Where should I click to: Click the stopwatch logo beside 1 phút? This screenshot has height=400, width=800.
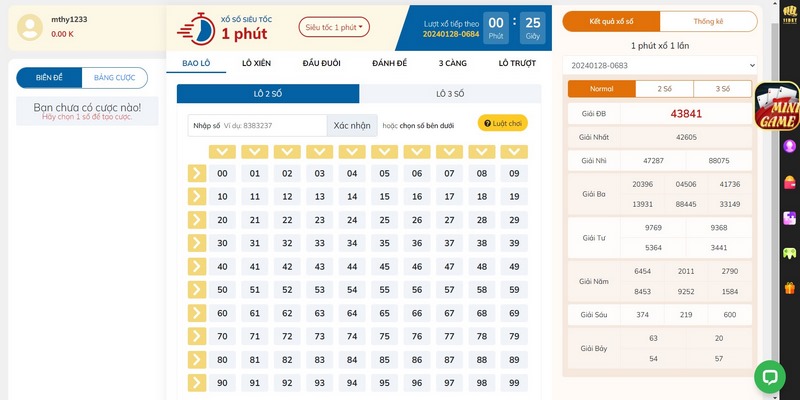201,27
